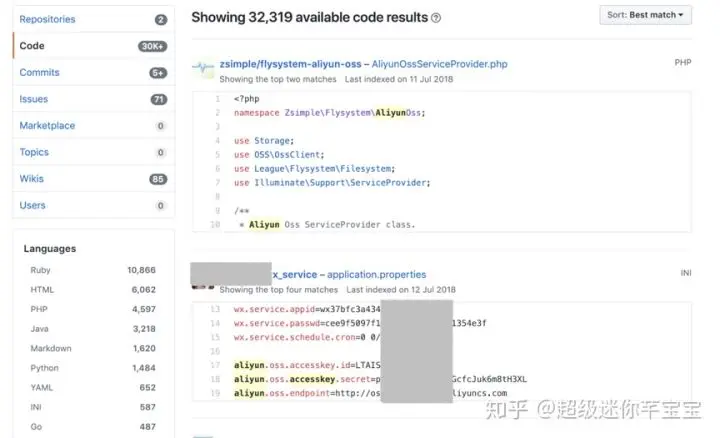This screenshot has height=438, width=720.
Task: Open Wikis search results
Action: [x=32, y=179]
